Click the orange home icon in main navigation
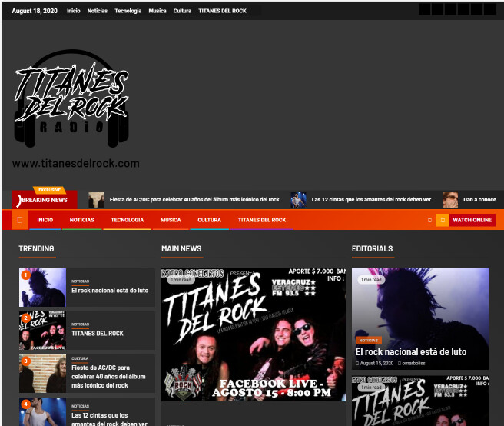 (20, 220)
